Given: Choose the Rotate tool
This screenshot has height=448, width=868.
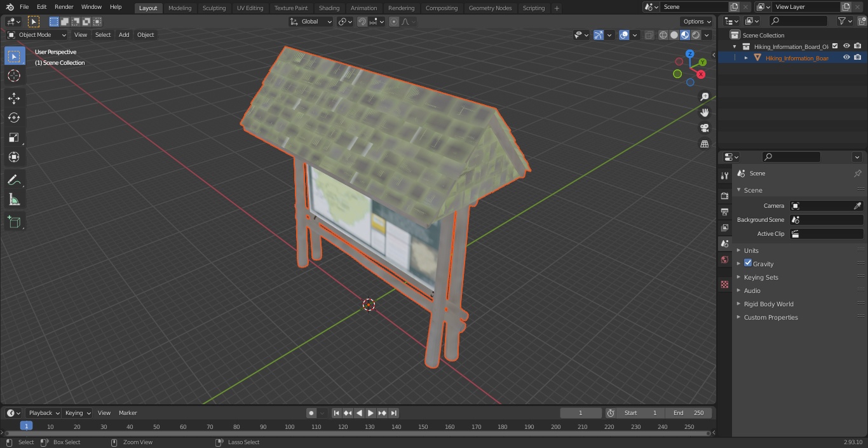Looking at the screenshot, I should (14, 118).
